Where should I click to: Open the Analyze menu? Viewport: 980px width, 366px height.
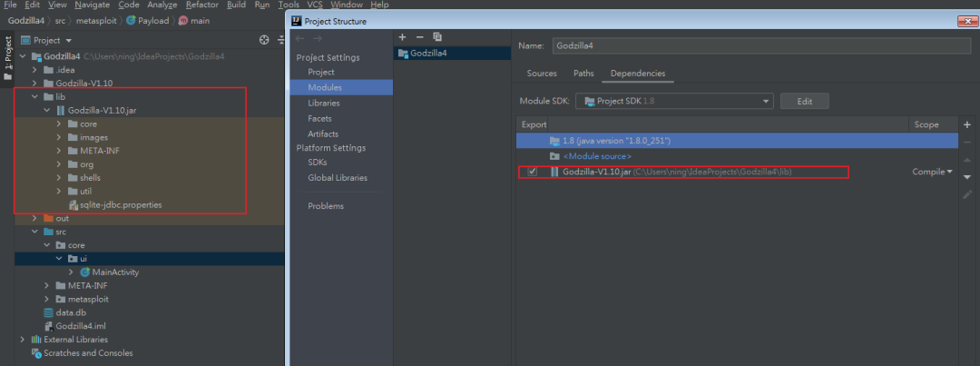coord(162,5)
